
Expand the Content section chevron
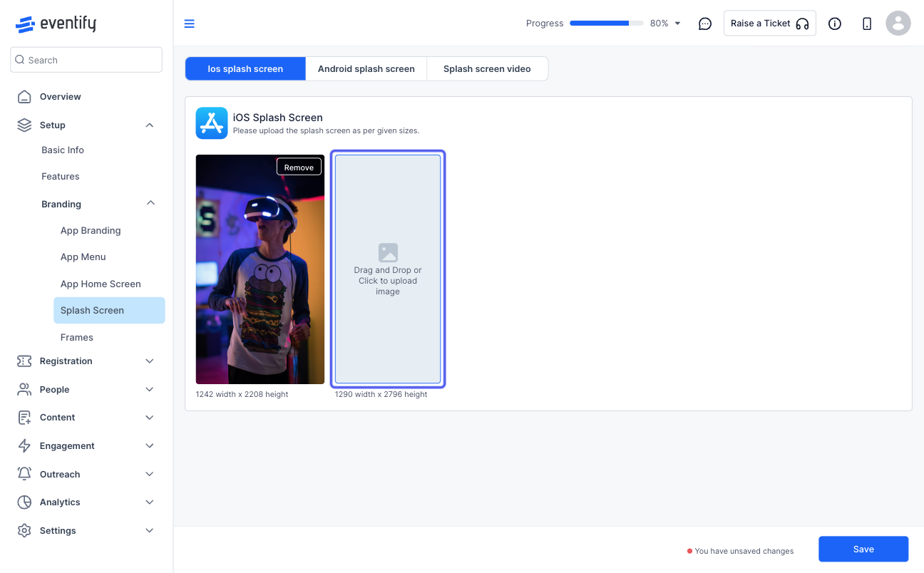tap(150, 418)
